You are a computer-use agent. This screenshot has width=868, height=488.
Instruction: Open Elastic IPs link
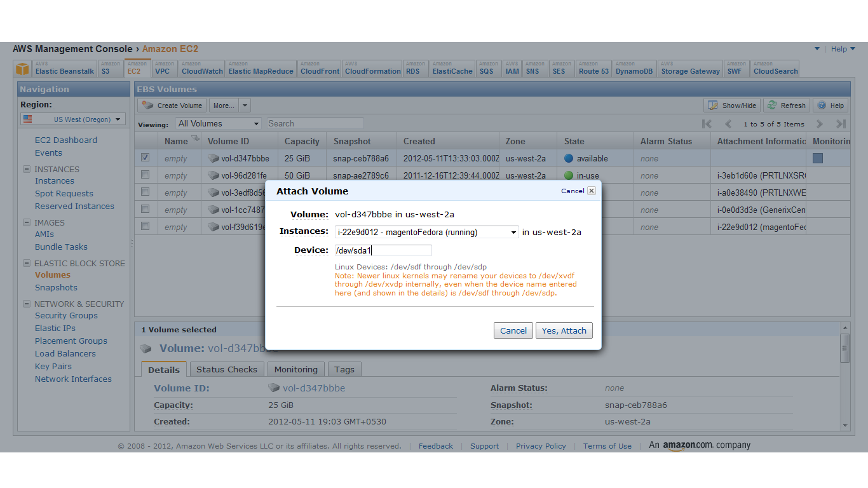(x=55, y=329)
